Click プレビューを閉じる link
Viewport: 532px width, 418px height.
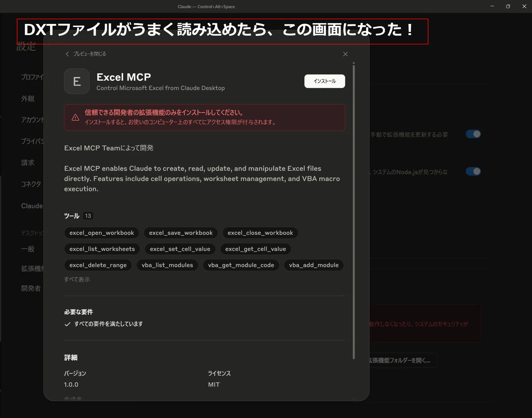coord(90,54)
